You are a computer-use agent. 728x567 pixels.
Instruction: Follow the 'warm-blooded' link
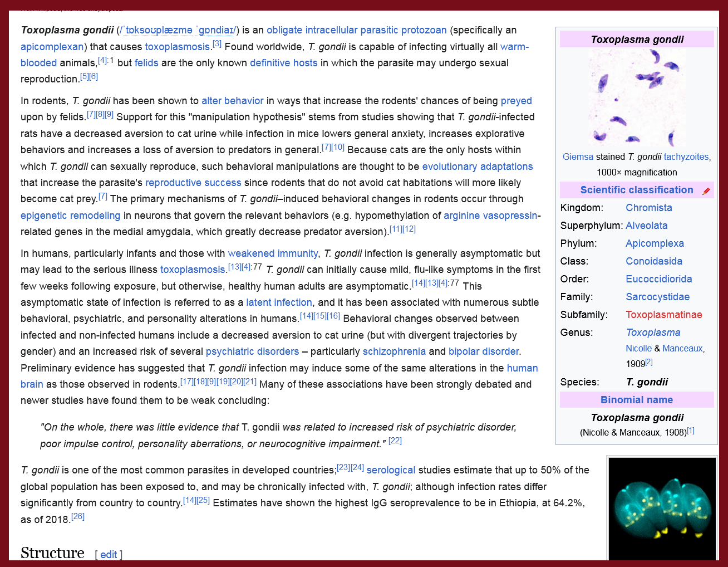[x=514, y=47]
